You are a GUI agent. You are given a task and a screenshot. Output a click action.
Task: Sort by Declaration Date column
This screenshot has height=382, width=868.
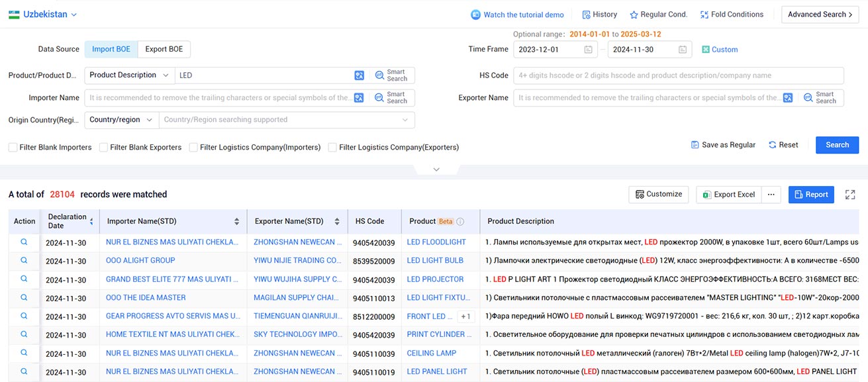tap(91, 221)
